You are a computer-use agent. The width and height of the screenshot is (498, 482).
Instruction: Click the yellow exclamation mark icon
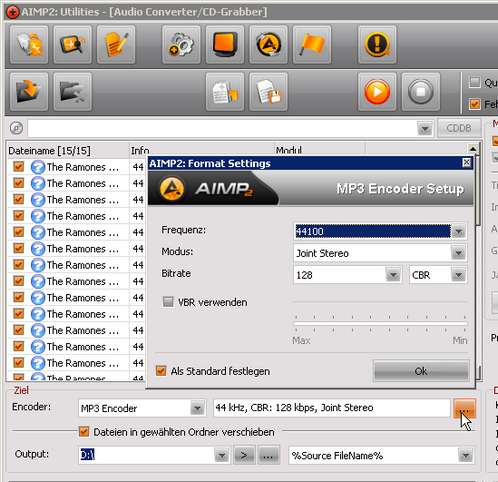coord(377,44)
